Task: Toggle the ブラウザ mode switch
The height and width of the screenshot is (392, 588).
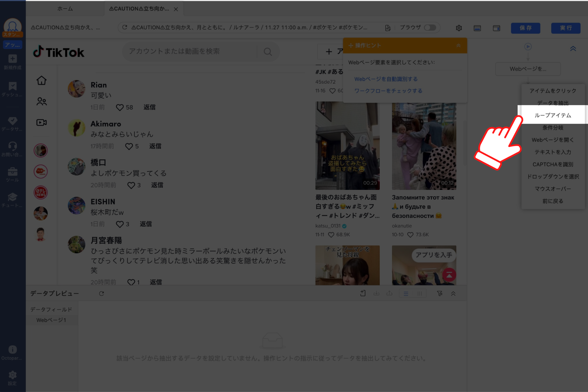Action: click(430, 28)
